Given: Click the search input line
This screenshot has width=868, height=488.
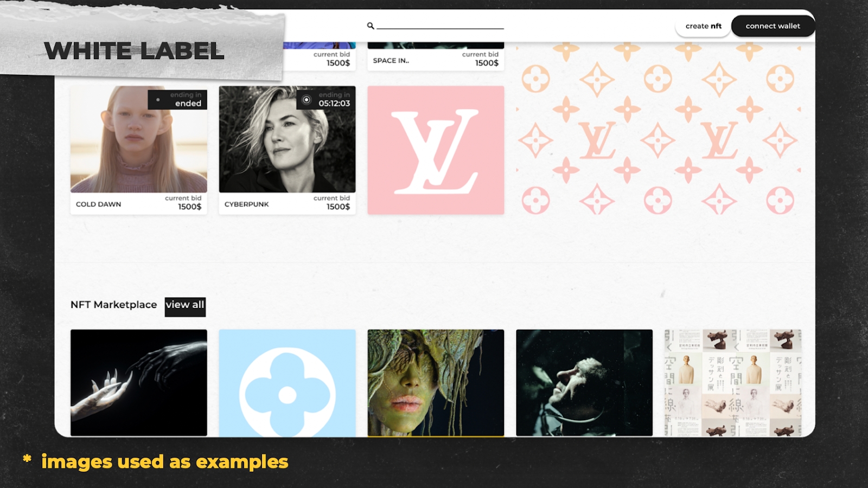Looking at the screenshot, I should pyautogui.click(x=441, y=26).
